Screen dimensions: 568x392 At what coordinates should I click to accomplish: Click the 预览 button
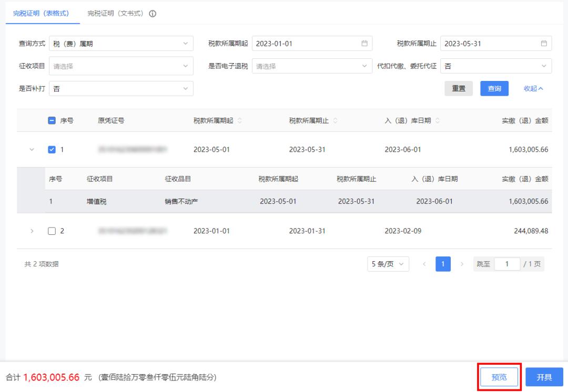[x=499, y=377]
